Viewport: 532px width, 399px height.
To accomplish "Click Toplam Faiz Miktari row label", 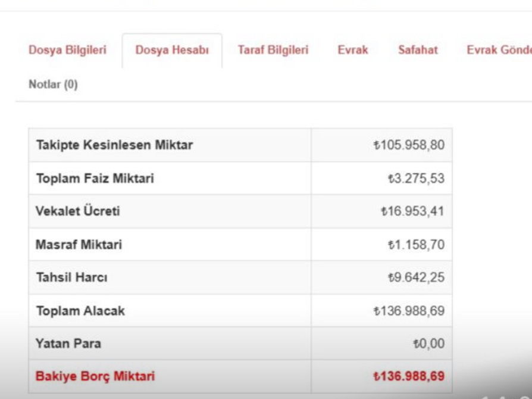I will coord(95,178).
